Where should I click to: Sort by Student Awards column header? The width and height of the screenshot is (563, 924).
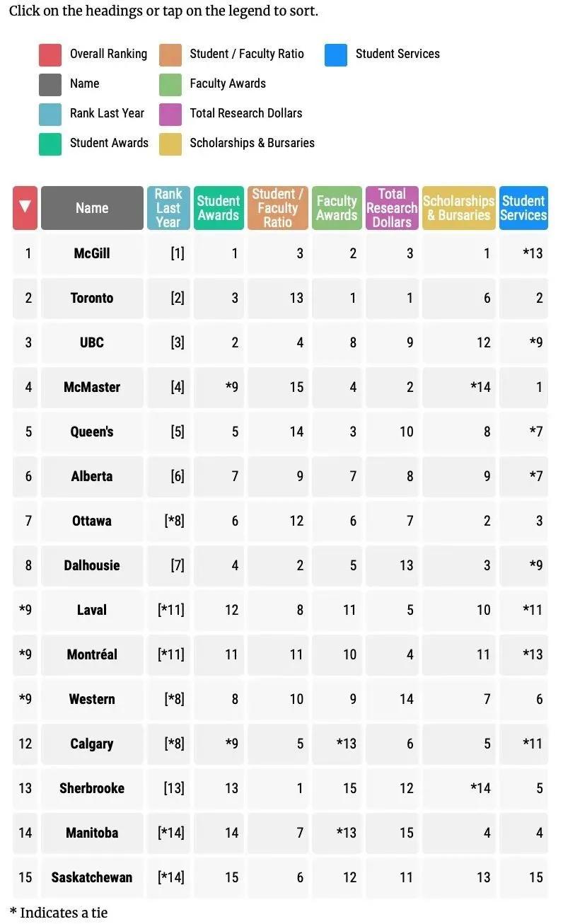(219, 208)
